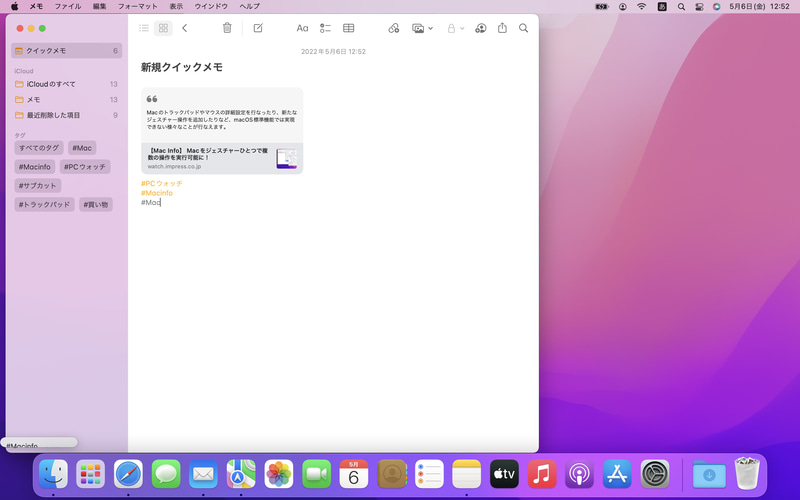The image size is (800, 500).
Task: Filter by #Macinfo tag
Action: tap(35, 167)
